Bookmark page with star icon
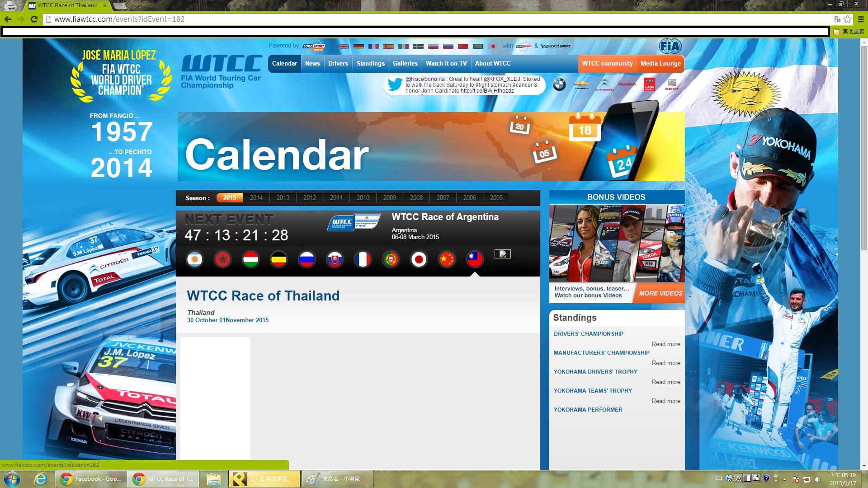 tap(848, 19)
